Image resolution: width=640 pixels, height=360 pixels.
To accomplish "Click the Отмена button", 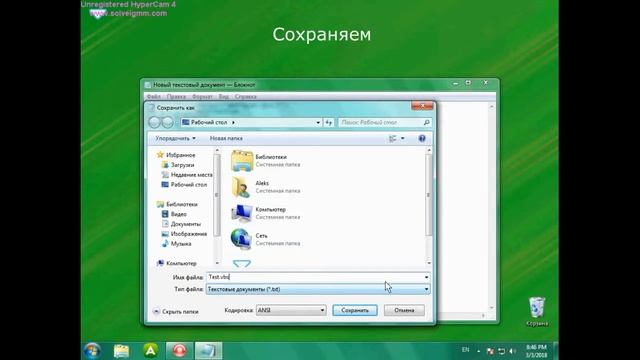I will click(x=404, y=310).
